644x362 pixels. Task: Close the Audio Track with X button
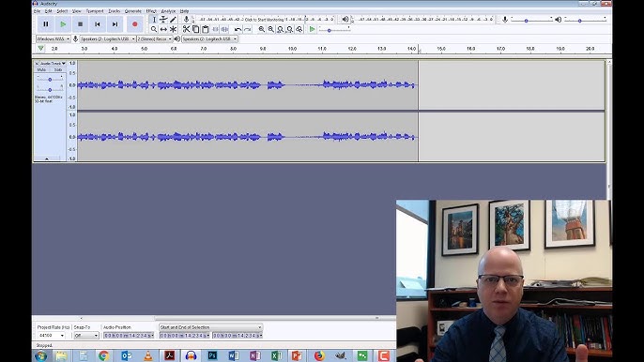click(37, 63)
